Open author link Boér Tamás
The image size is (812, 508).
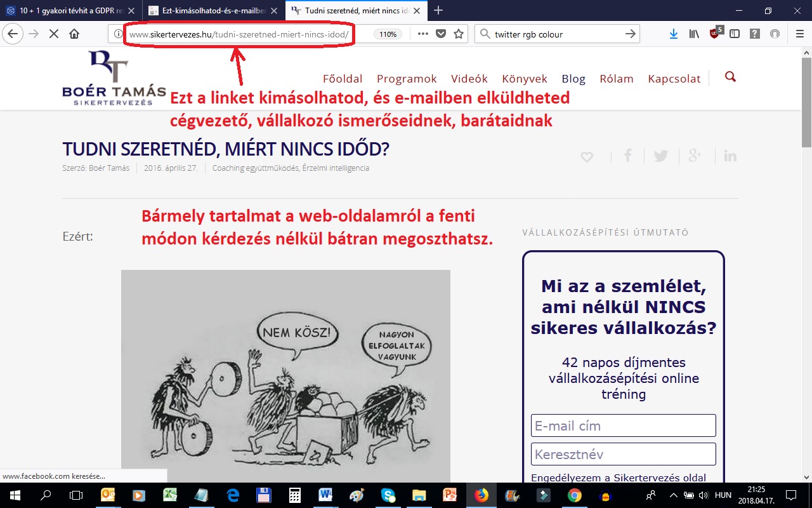tap(108, 168)
